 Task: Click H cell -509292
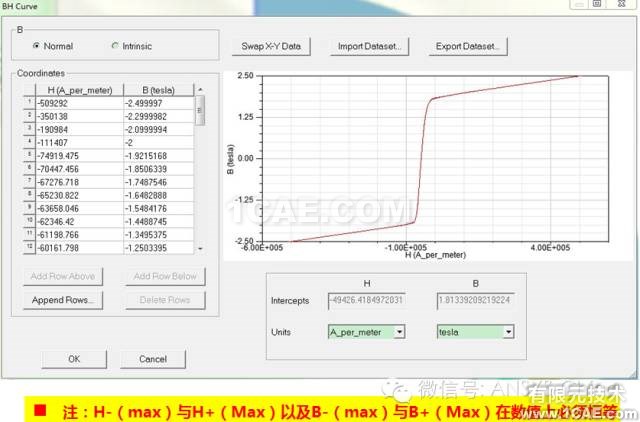[x=80, y=103]
